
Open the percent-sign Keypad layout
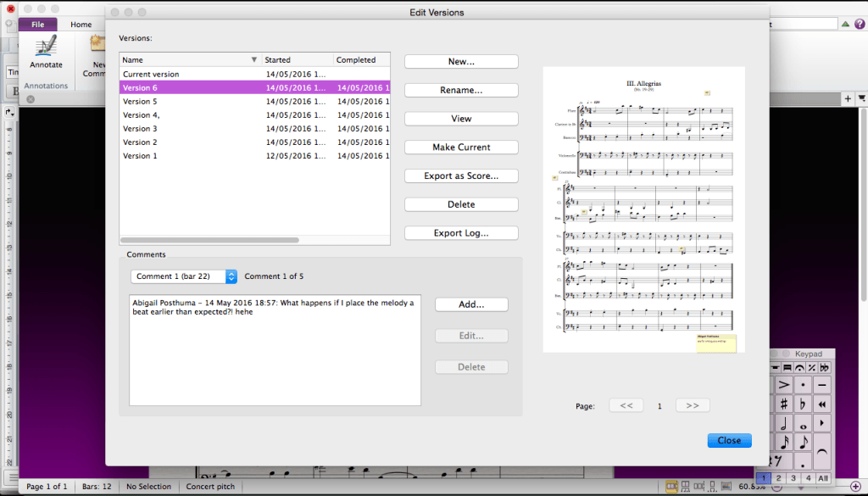(811, 368)
